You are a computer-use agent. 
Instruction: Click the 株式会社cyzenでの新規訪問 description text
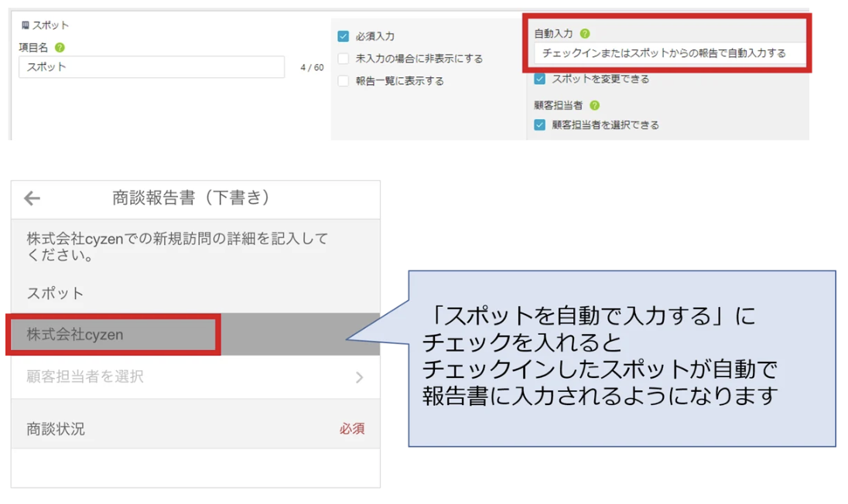tap(177, 247)
